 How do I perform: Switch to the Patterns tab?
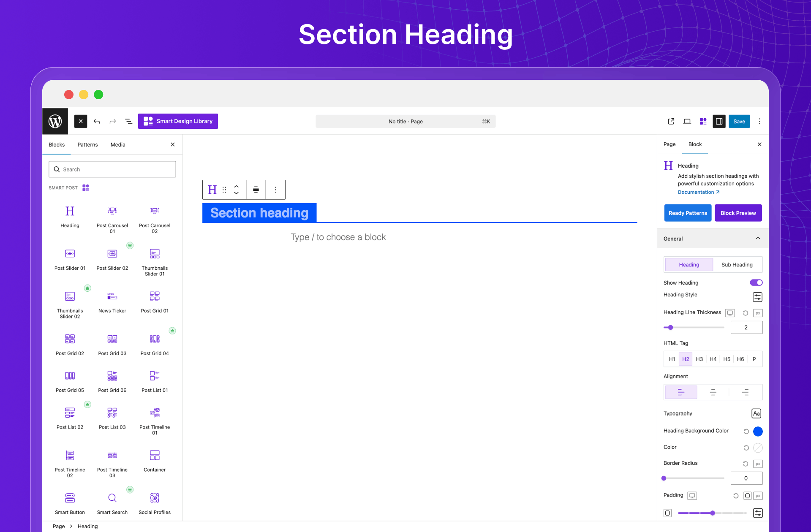(87, 144)
